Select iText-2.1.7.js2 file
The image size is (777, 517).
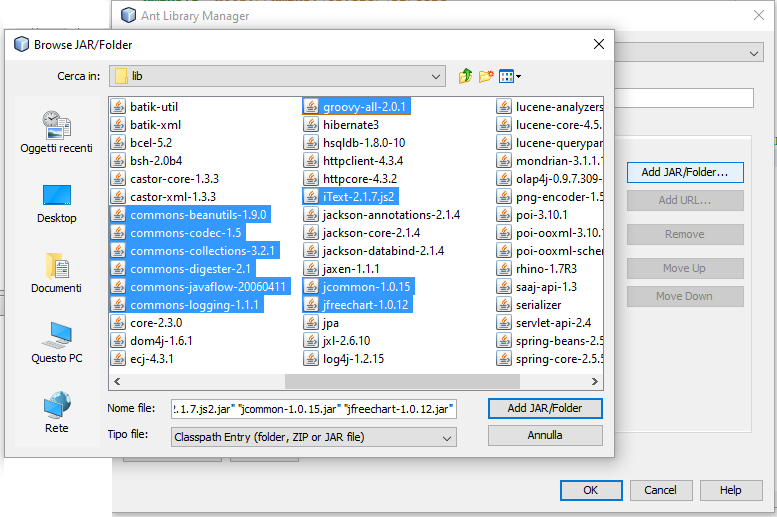351,197
